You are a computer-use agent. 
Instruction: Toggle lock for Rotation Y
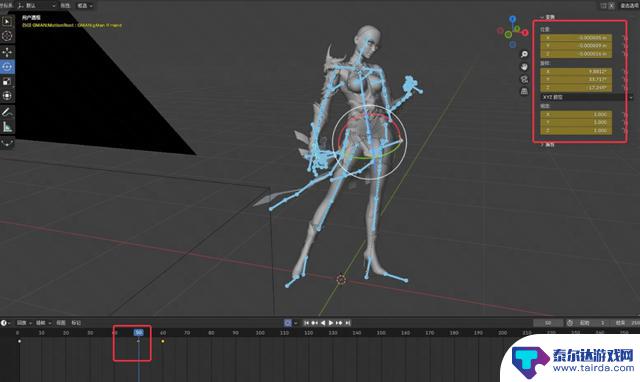[x=624, y=80]
